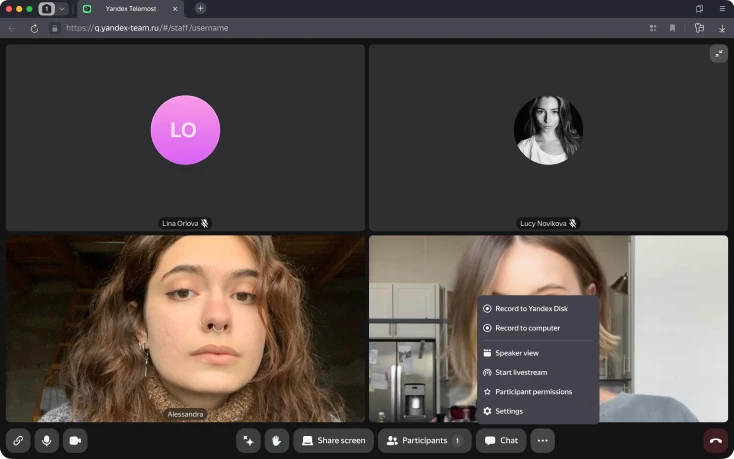This screenshot has width=734, height=459.
Task: Reload the page with the refresh icon
Action: [34, 28]
